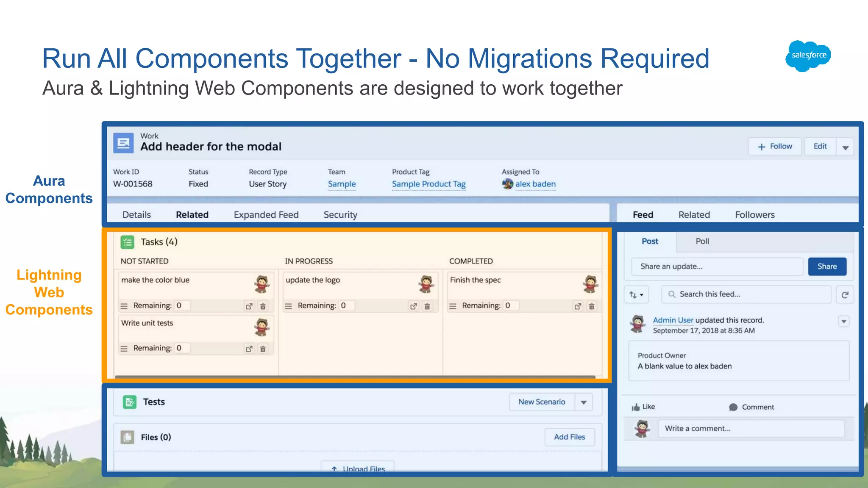Click assignee avatar on 'make the color blue'
Viewport: 868px width, 488px height.
click(262, 284)
